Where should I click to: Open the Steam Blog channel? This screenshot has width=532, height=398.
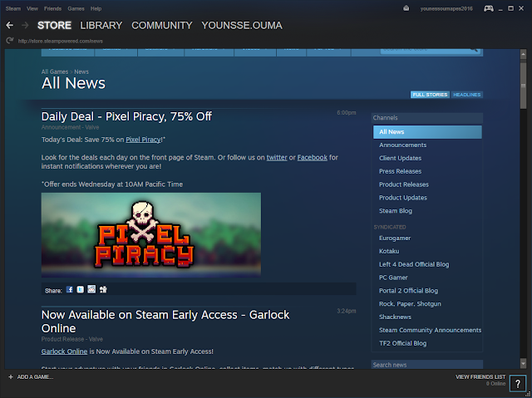tap(396, 211)
